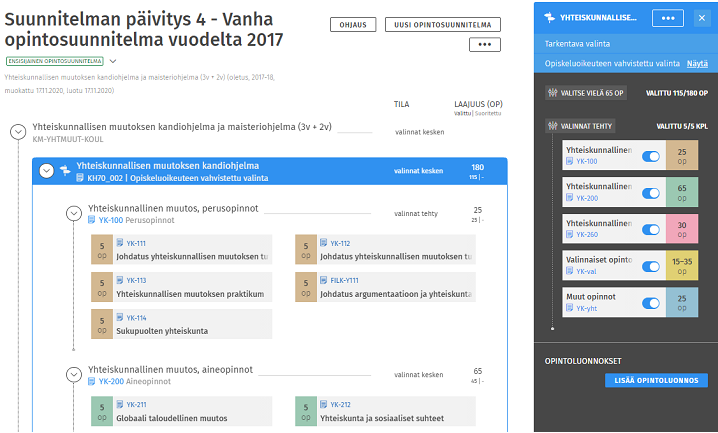Open the three-dot menu in side panel header
Screen dimensions: 718x433
click(667, 18)
